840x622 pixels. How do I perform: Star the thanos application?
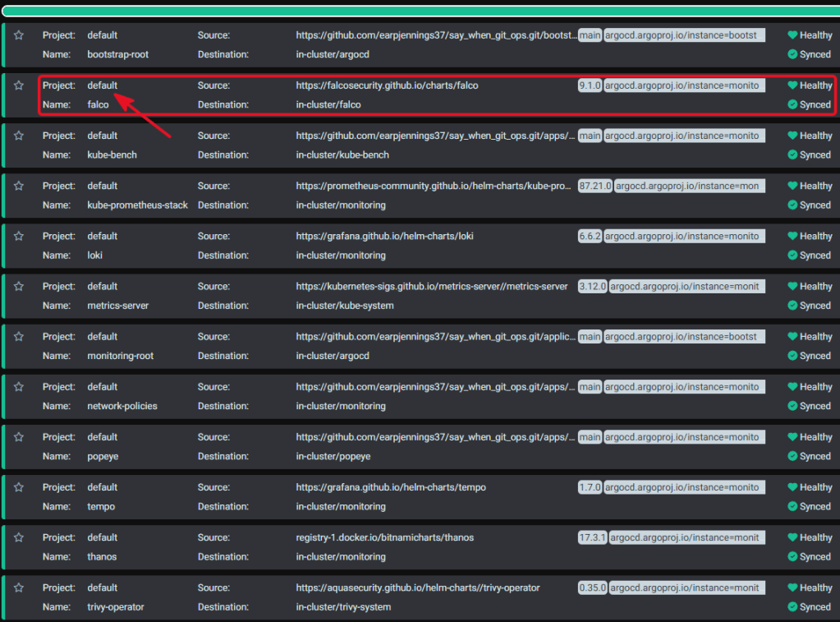pos(19,537)
